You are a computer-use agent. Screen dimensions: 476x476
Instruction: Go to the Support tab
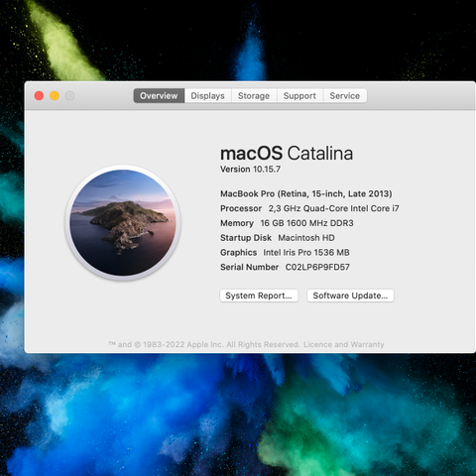(299, 96)
